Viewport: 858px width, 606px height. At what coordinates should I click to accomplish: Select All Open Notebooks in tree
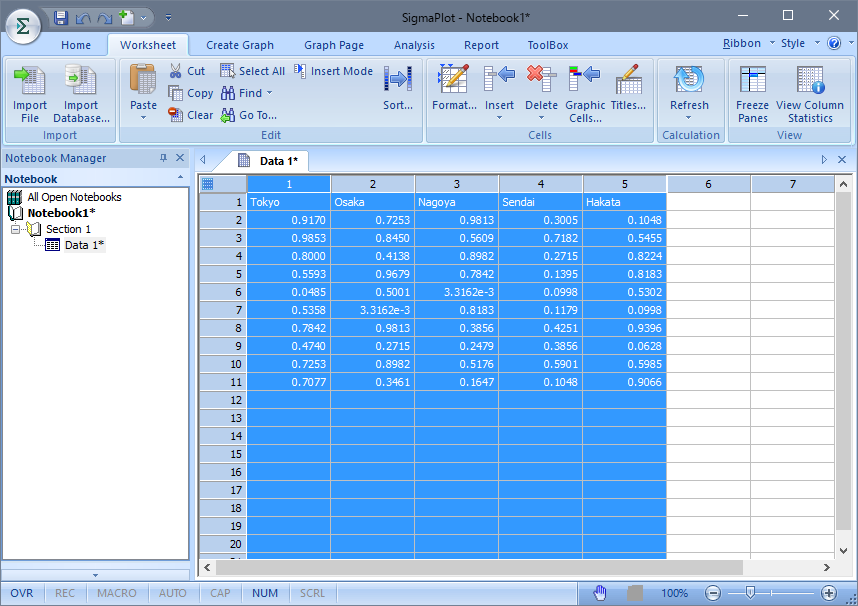[x=74, y=197]
